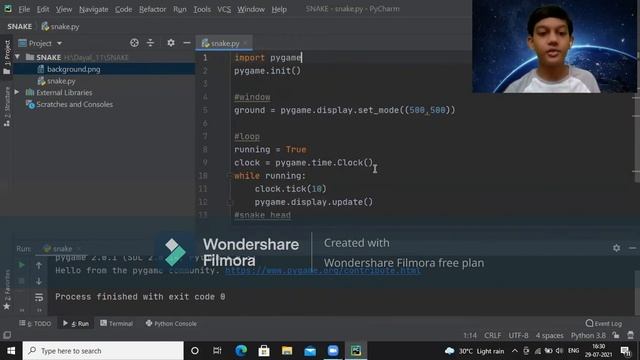Viewport: 640px width, 360px height.
Task: Open the File menu
Action: click(x=24, y=9)
